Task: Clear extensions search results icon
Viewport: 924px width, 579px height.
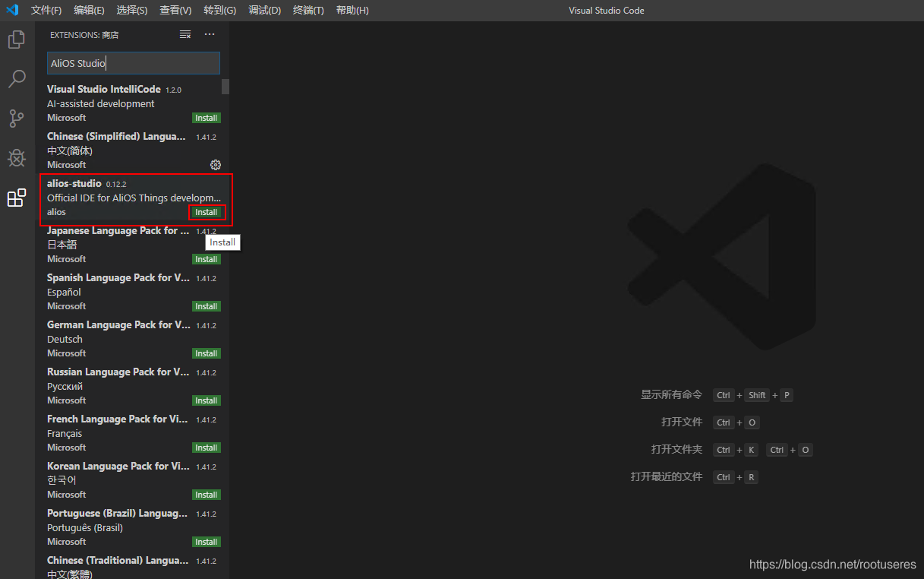Action: 185,34
